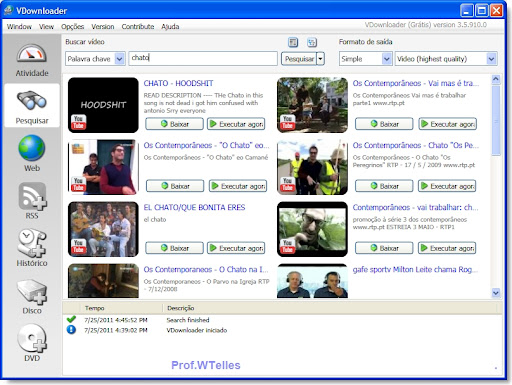Open the Version menu
Viewport: 512px width, 385px height.
click(x=103, y=27)
